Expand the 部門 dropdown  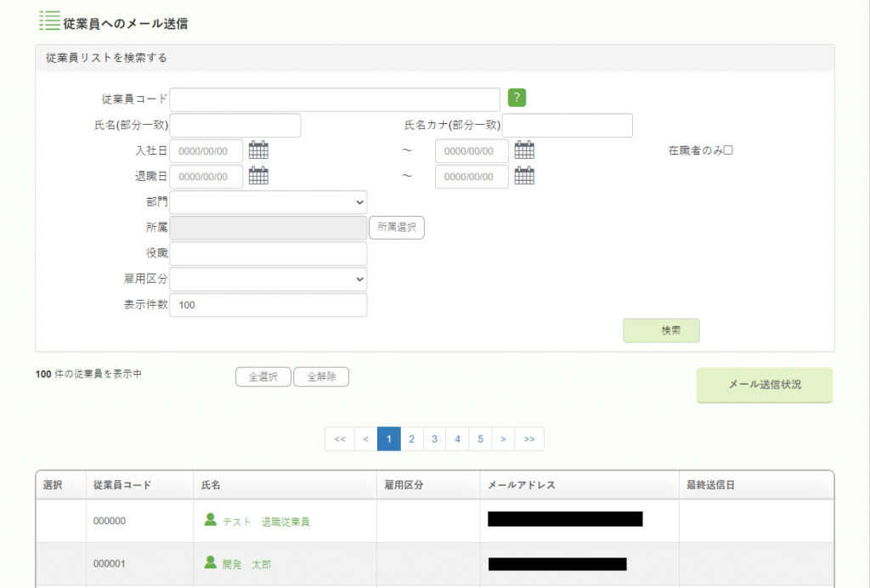[268, 202]
